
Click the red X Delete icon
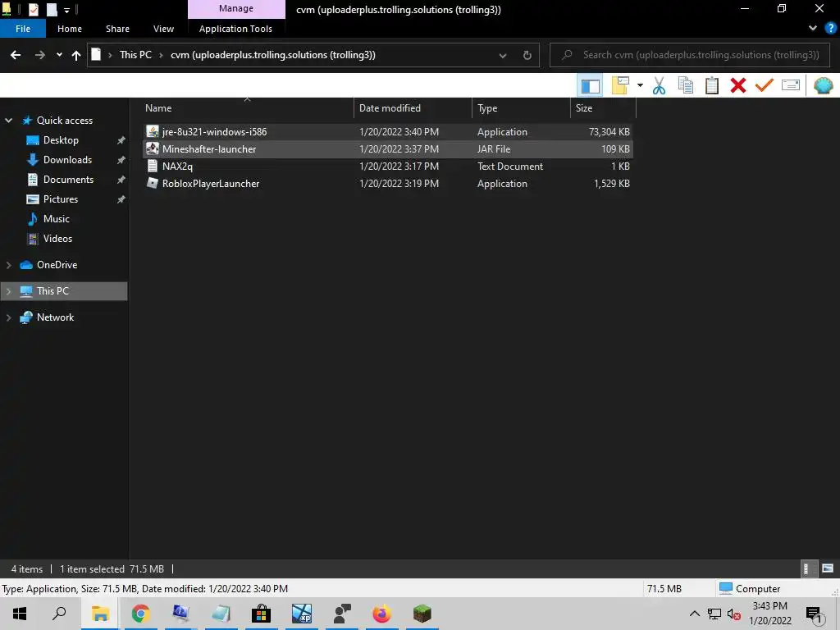point(738,85)
